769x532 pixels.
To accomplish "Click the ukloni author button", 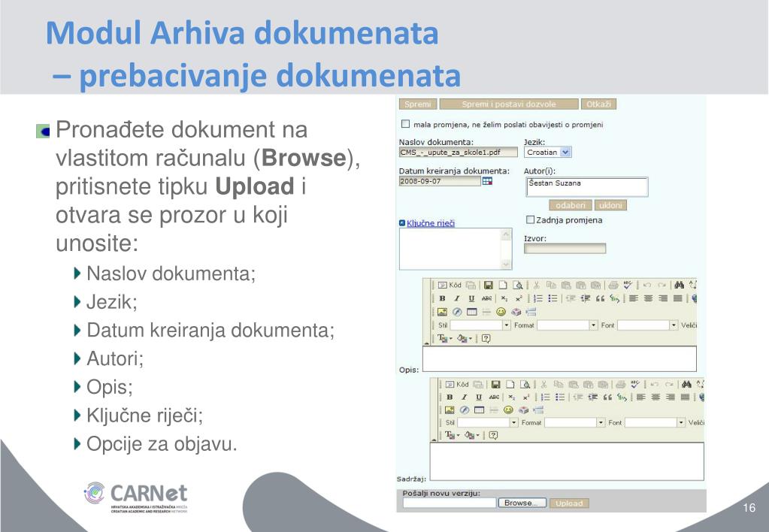I will [610, 205].
